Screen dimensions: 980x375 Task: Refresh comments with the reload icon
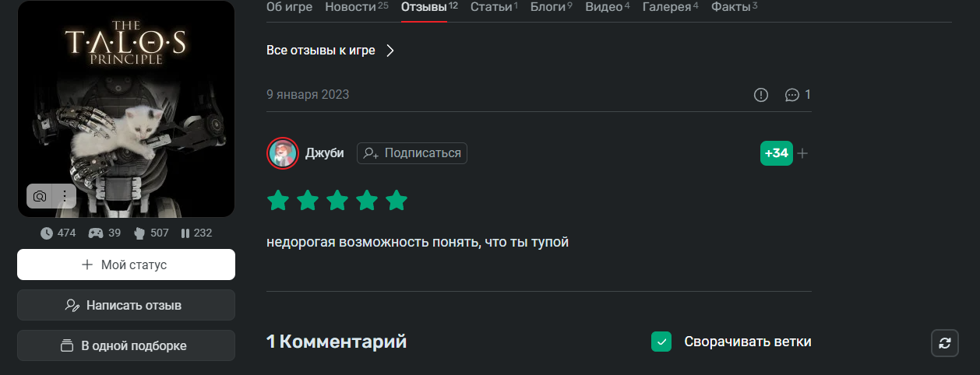click(x=945, y=343)
